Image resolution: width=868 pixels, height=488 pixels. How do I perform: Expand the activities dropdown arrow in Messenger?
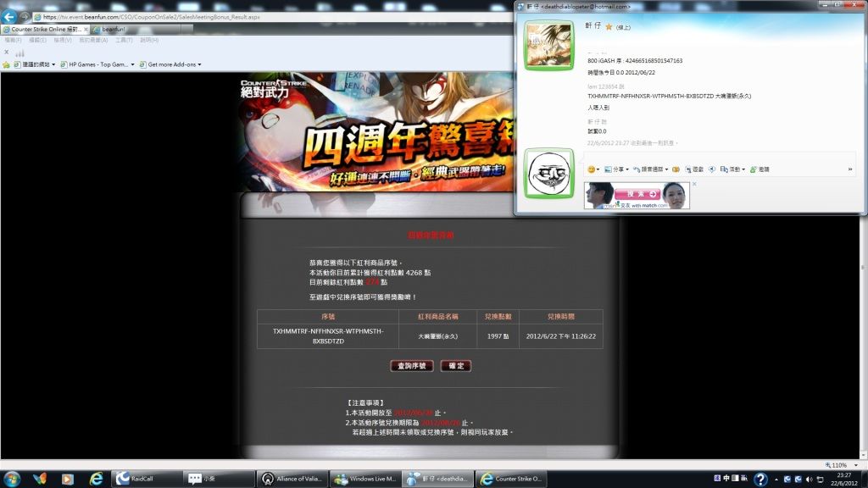(743, 169)
